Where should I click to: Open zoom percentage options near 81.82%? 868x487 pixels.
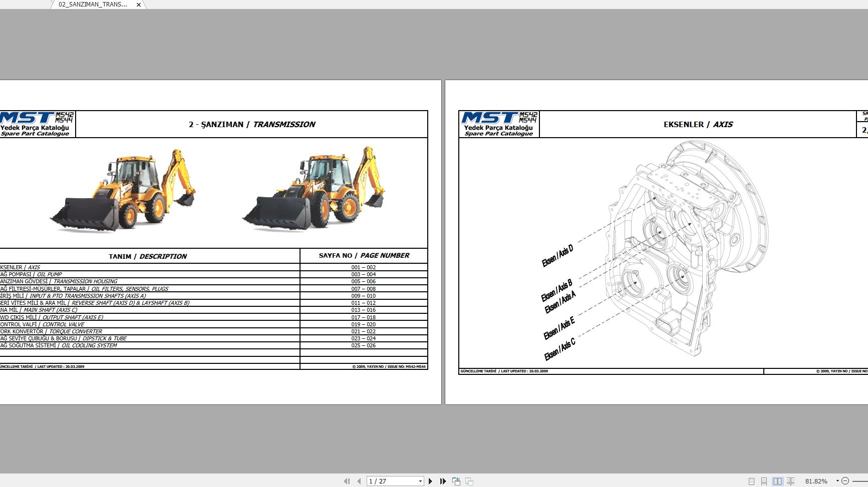point(837,480)
